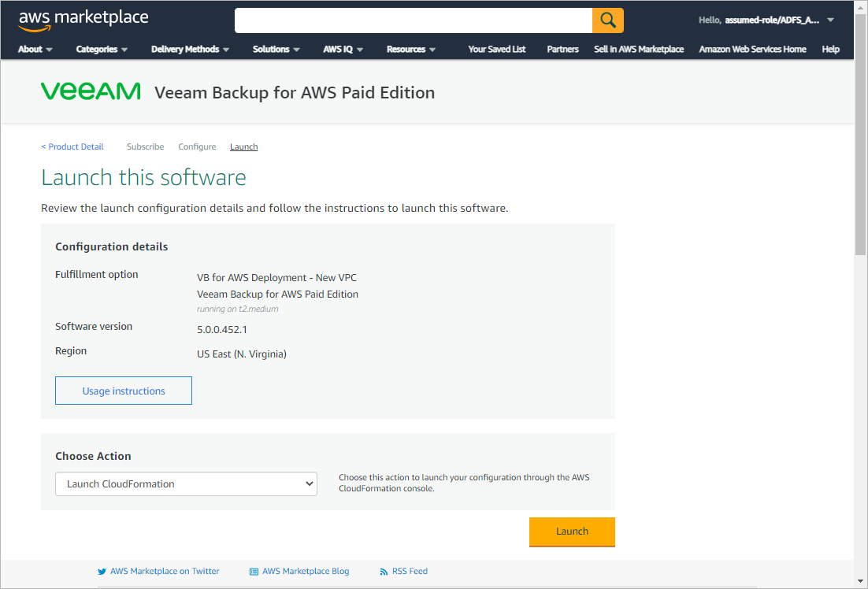Click the assumed-role account name

(772, 20)
